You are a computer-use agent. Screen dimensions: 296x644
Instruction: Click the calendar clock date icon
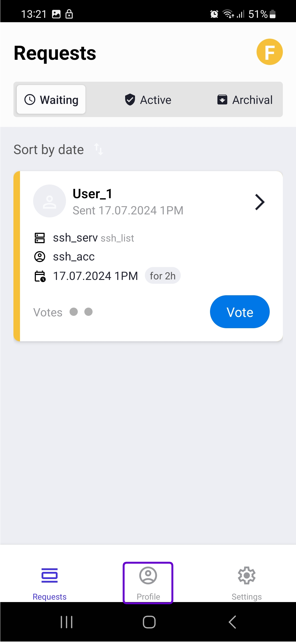[x=40, y=276]
